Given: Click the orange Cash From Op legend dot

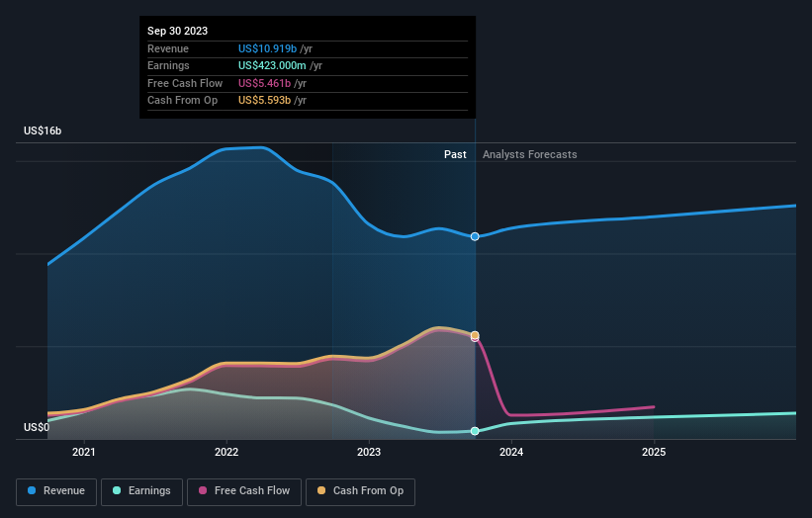Looking at the screenshot, I should [x=321, y=490].
